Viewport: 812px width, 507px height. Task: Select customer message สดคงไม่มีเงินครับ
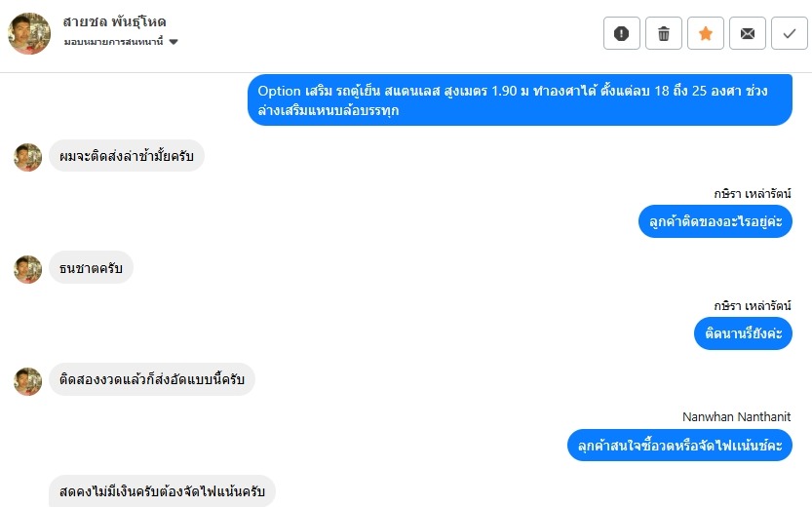pyautogui.click(x=162, y=491)
